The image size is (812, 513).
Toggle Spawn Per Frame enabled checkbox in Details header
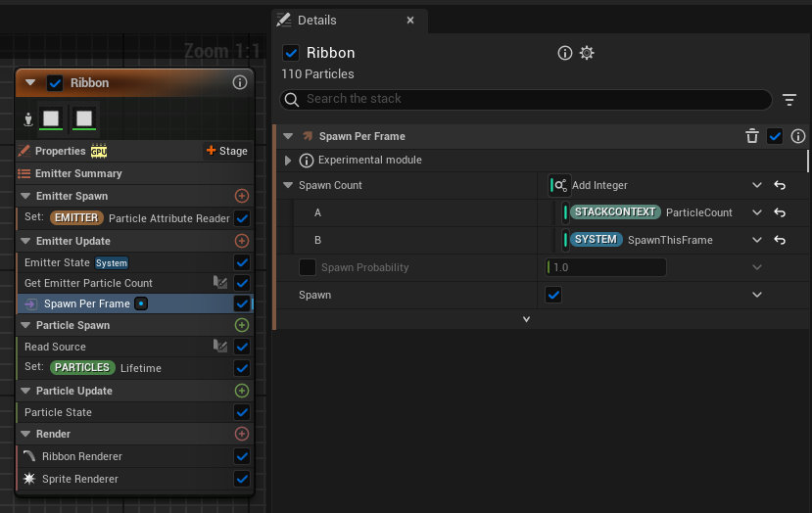775,136
